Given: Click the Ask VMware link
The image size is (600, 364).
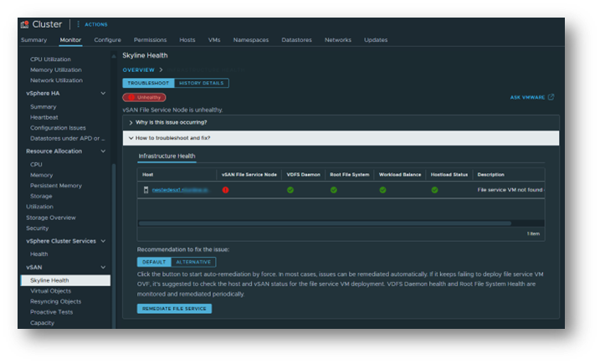Looking at the screenshot, I should (x=527, y=97).
